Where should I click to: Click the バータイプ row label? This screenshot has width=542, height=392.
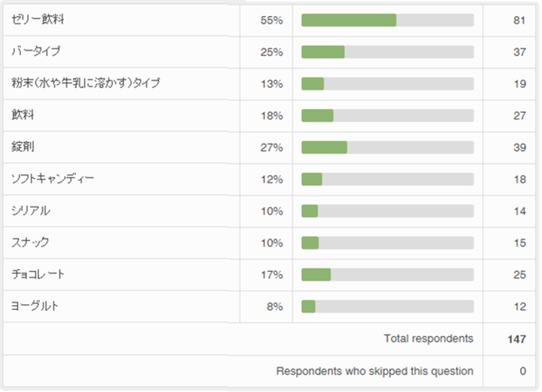tap(37, 51)
